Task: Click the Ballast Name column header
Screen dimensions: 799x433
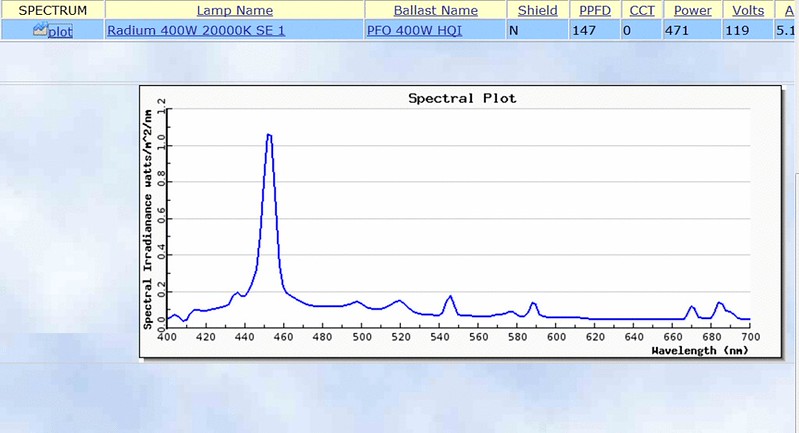Action: (435, 10)
